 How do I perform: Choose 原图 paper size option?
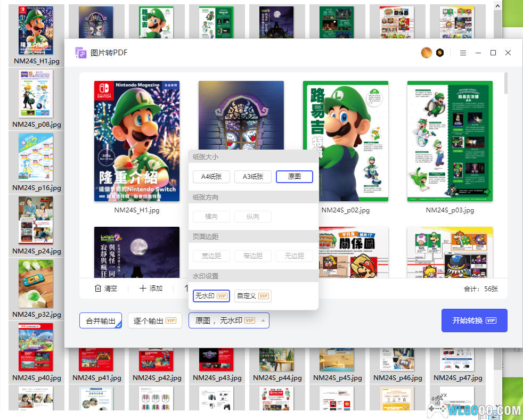(294, 177)
